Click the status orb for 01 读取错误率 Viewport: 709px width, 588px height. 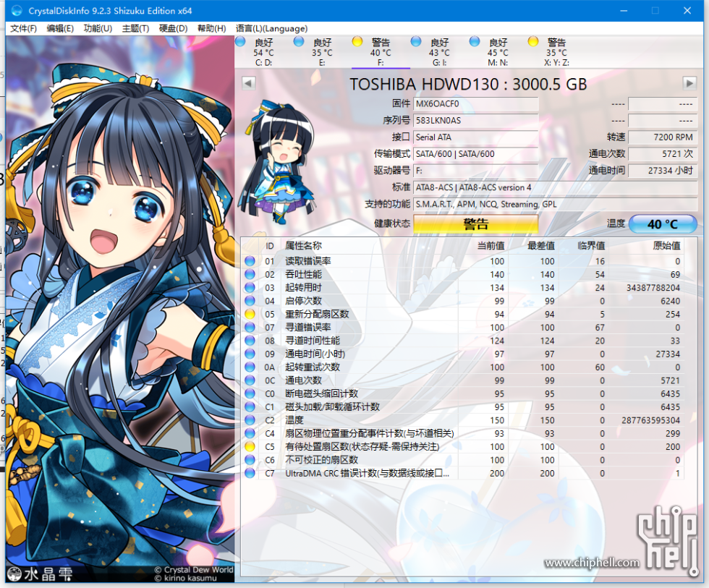click(250, 261)
